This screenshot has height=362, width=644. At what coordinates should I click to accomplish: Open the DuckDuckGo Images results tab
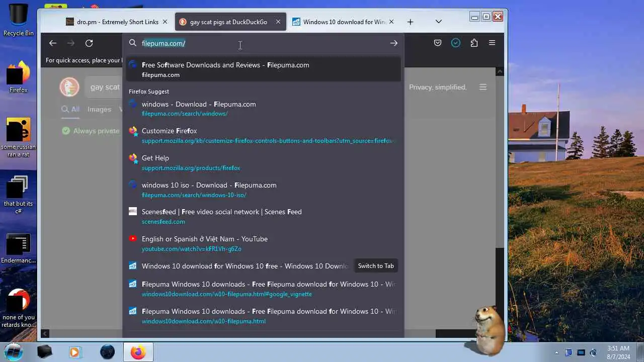click(x=99, y=109)
